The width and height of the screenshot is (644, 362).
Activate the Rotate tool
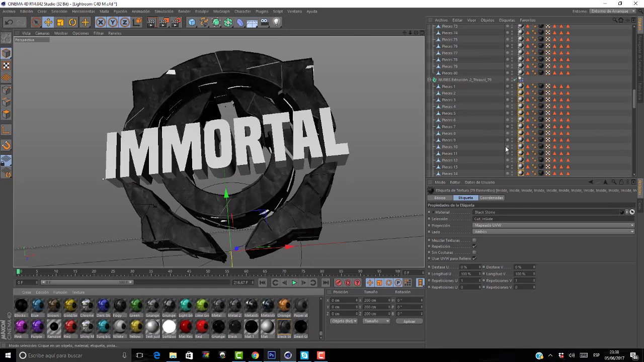pyautogui.click(x=72, y=22)
